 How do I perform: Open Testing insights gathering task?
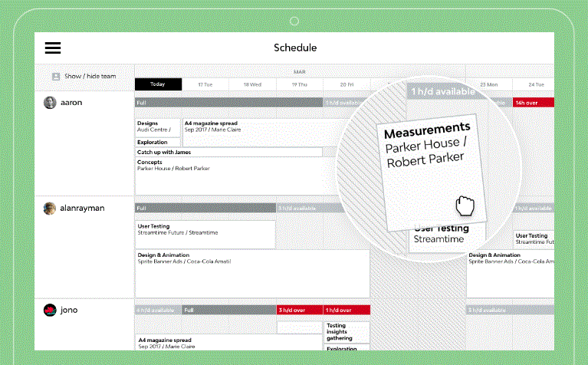[x=347, y=332]
